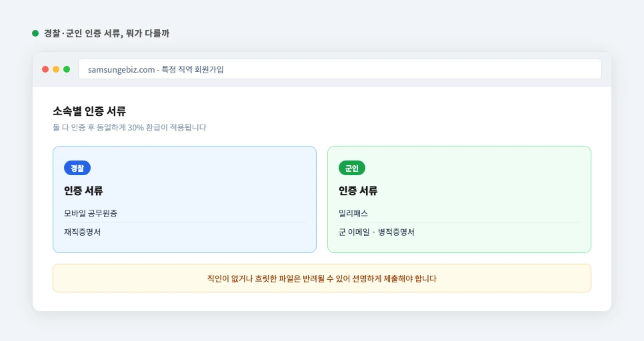644x341 pixels.
Task: Click the 소속별 인증 서류 heading
Action: point(89,111)
